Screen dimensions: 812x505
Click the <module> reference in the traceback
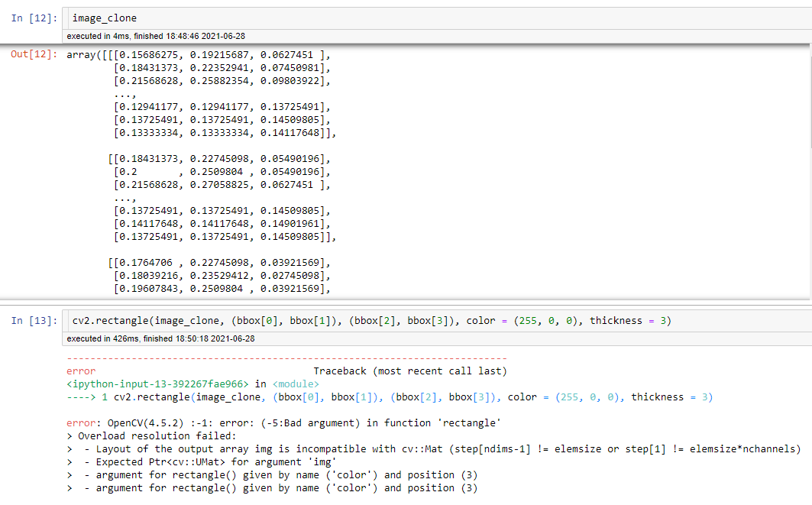tap(296, 384)
